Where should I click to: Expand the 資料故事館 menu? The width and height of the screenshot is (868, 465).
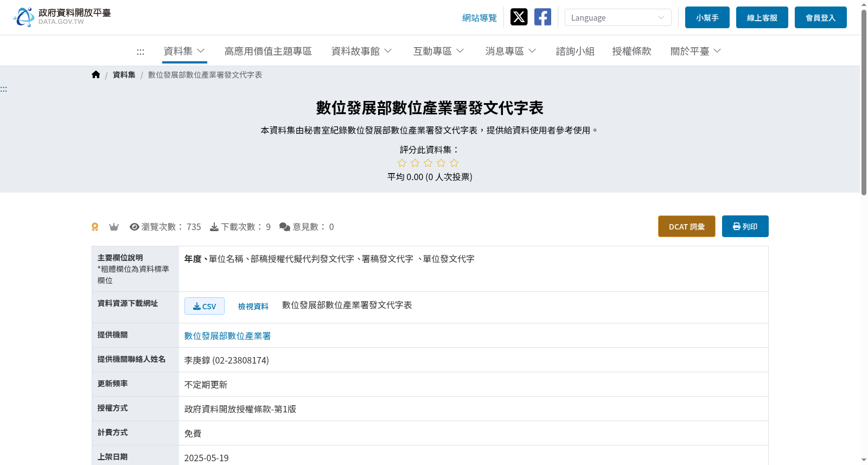tap(361, 51)
